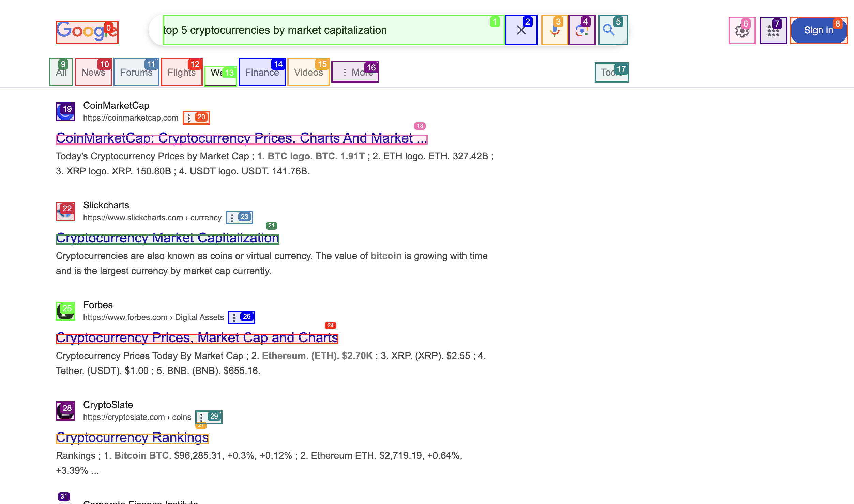Open quick settings gear icon

[742, 31]
